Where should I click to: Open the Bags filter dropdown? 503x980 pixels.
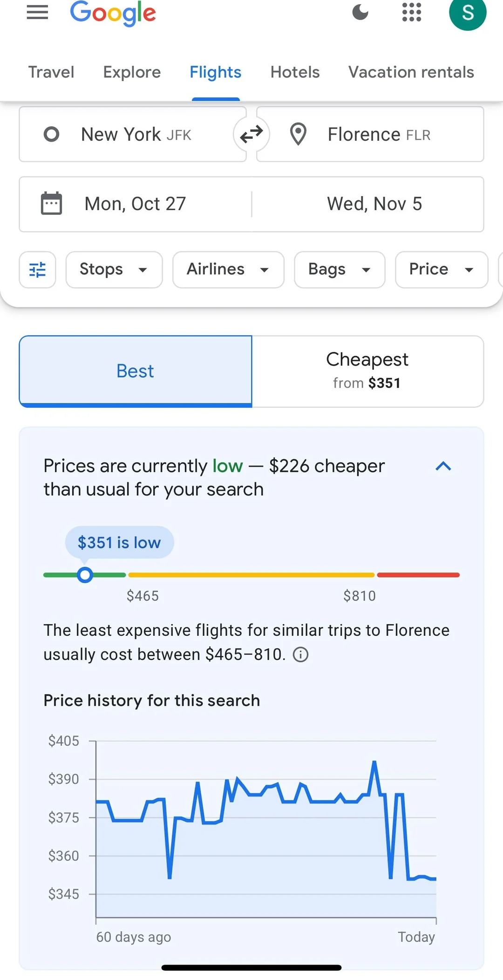(x=340, y=270)
